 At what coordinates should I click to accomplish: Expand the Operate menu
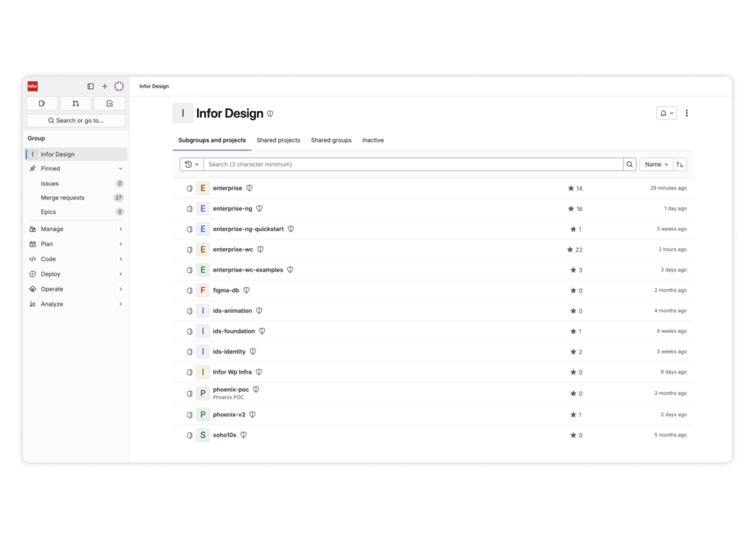point(76,289)
